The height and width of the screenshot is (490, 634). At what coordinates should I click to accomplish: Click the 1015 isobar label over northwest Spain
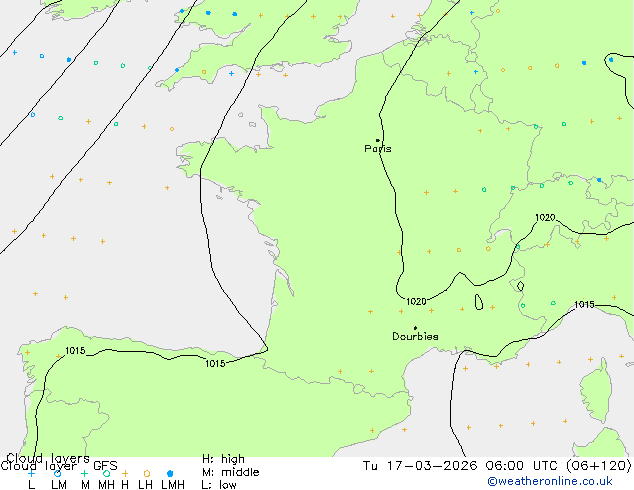(75, 351)
